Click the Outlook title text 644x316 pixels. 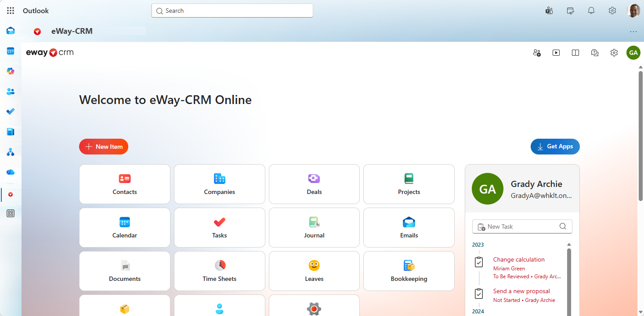click(x=36, y=11)
